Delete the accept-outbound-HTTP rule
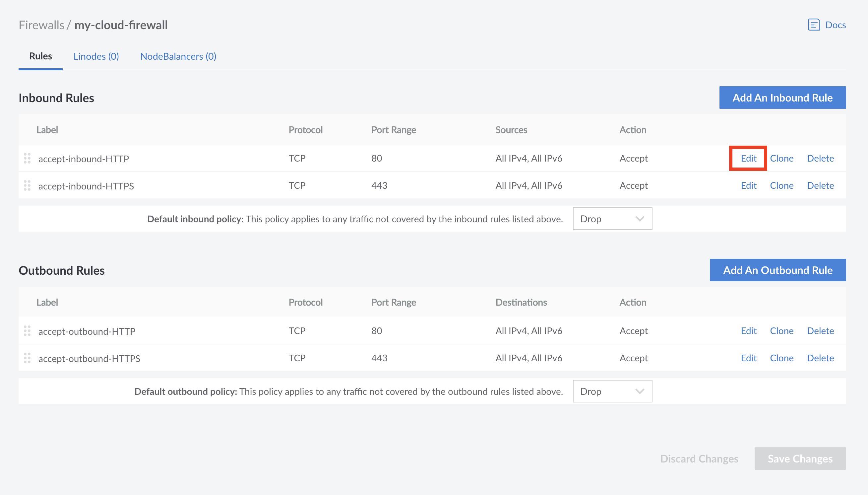This screenshot has width=868, height=495. 821,331
